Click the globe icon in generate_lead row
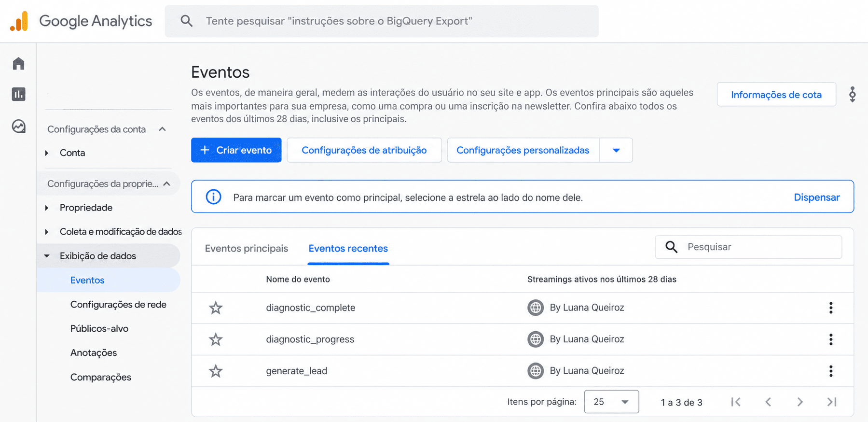The width and height of the screenshot is (868, 422). (x=535, y=371)
